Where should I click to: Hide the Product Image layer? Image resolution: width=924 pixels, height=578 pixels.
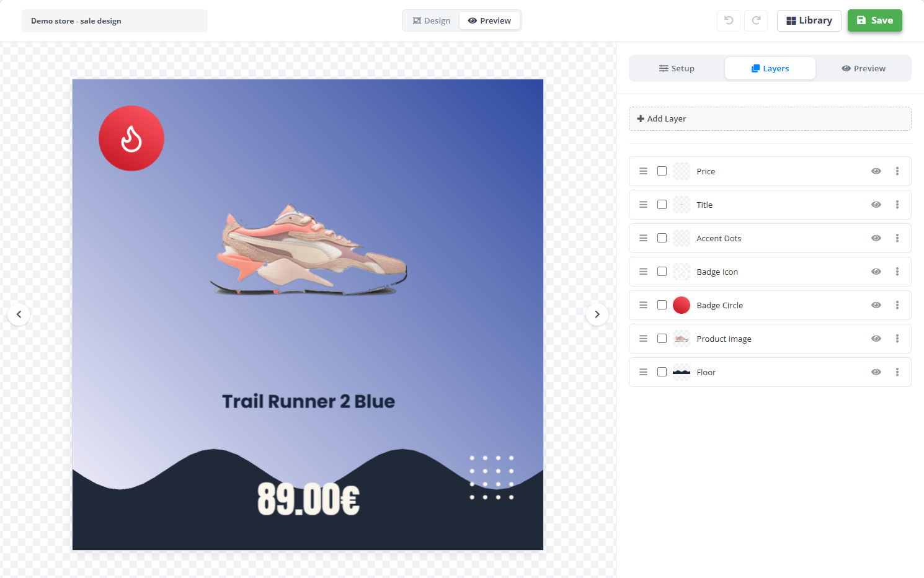pyautogui.click(x=876, y=339)
